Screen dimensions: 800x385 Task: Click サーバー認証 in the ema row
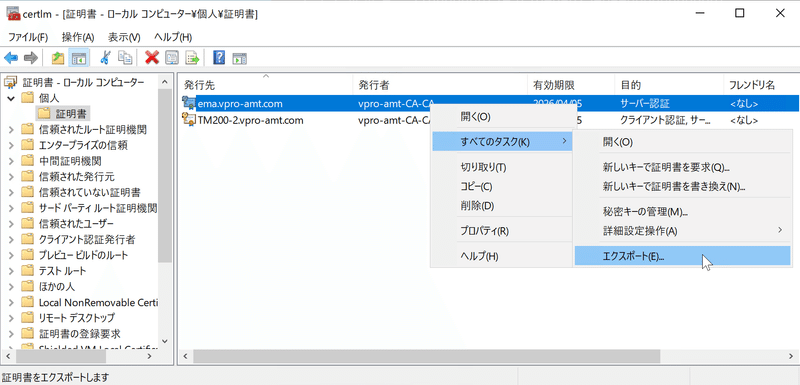tap(645, 104)
